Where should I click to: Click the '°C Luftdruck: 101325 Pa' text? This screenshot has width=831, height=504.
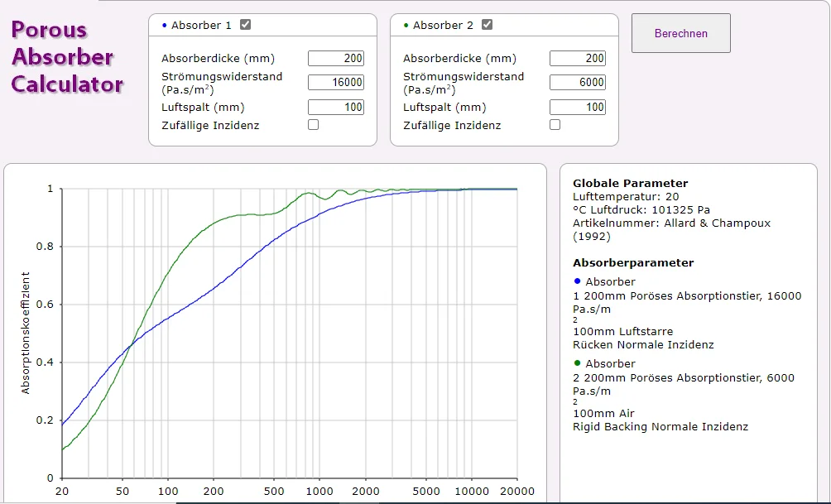[641, 210]
